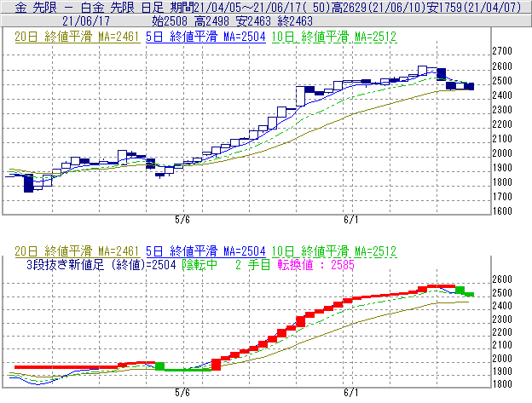Click the 3段抜き新値足 (終値)=2504 label

[x=101, y=265]
